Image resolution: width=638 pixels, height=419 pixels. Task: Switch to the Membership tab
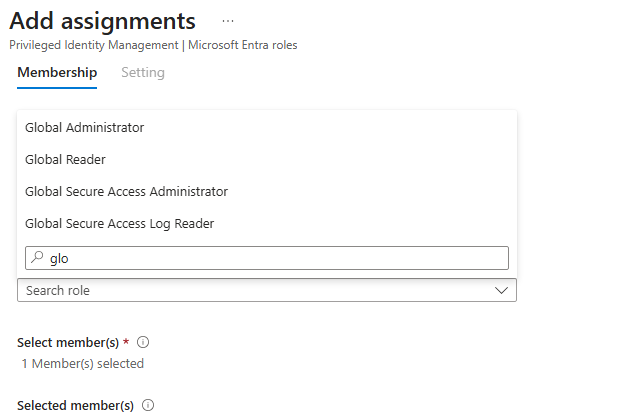(57, 73)
